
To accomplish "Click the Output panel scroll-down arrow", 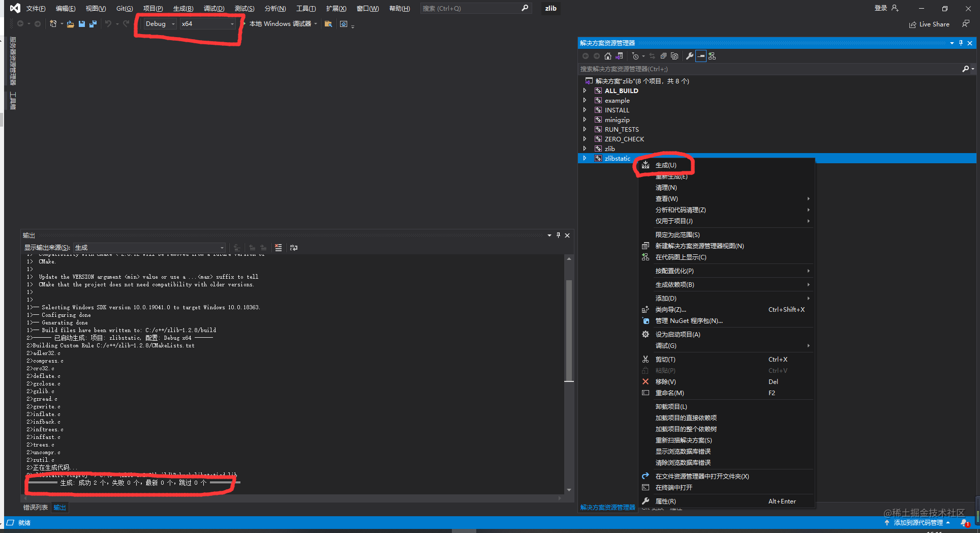I will pos(569,490).
